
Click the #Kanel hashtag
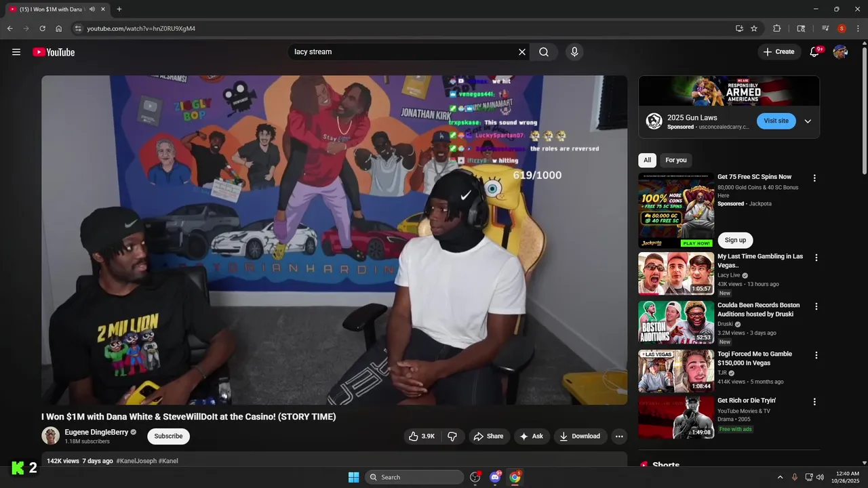coord(168,461)
